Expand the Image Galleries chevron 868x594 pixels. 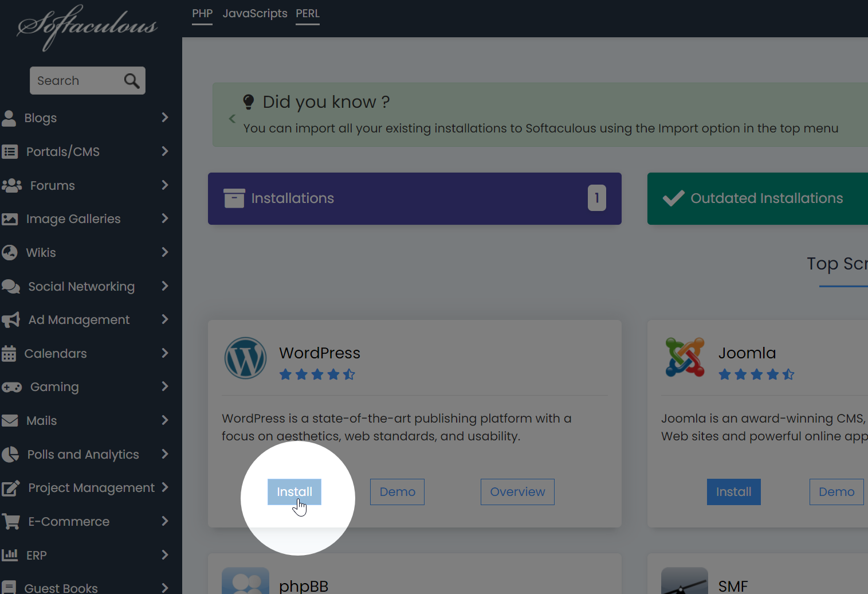(165, 218)
